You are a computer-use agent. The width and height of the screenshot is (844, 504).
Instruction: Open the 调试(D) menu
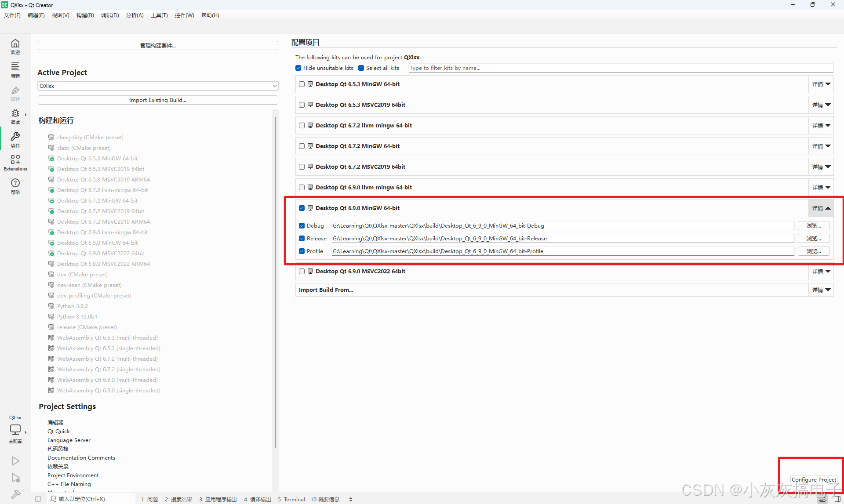(110, 15)
